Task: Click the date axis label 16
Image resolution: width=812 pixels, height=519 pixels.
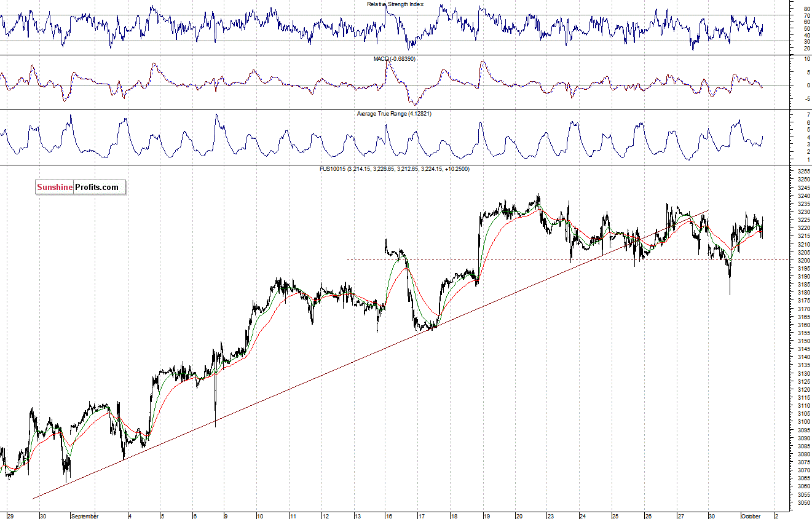Action: point(389,516)
